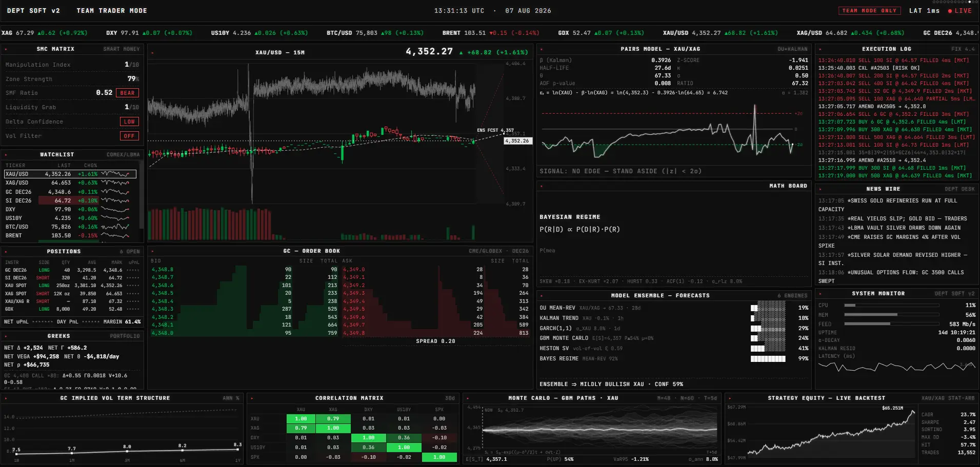Click GDX 52.47 in the top ticker tape
The height and width of the screenshot is (467, 980).
pos(601,33)
